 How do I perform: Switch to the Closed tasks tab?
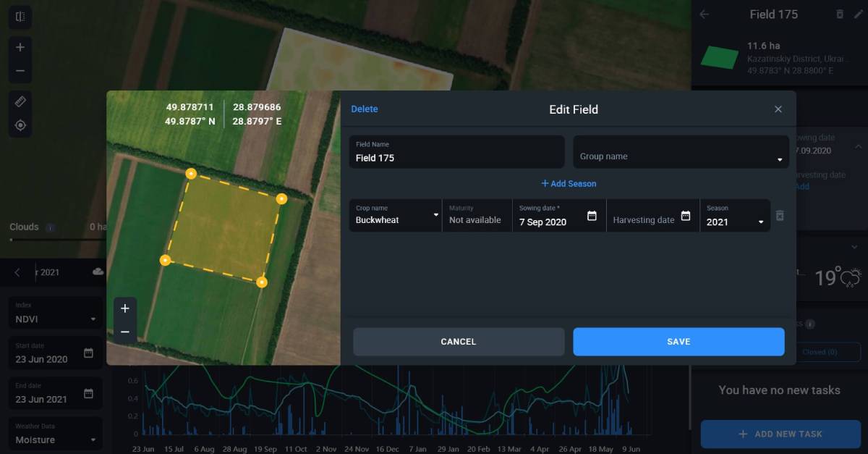(822, 352)
